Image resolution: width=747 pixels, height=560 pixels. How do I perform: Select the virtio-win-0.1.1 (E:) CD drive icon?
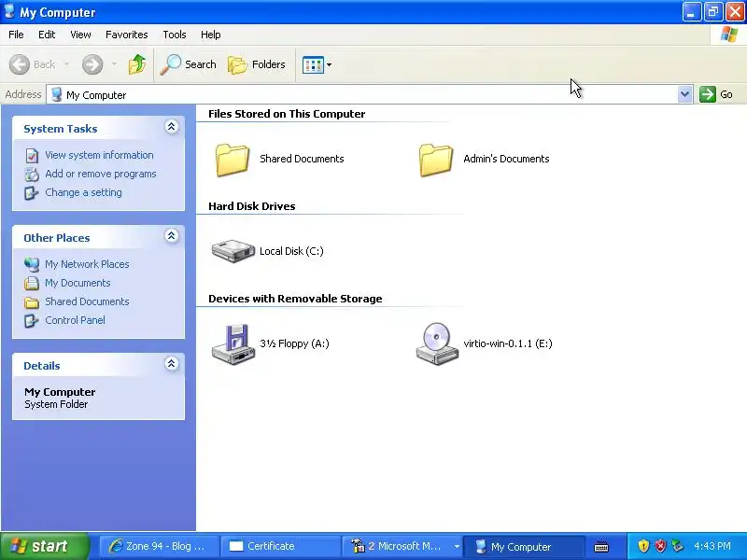coord(437,343)
